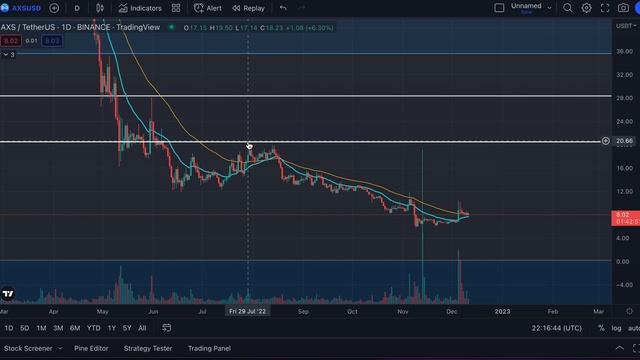Click the green market status dot

pyautogui.click(x=172, y=27)
